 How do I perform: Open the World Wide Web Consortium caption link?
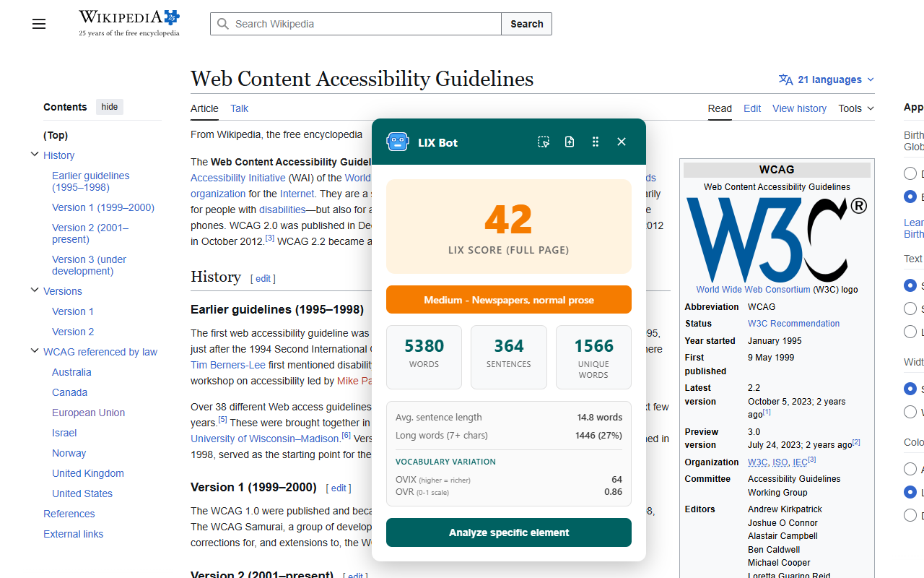[x=753, y=290]
